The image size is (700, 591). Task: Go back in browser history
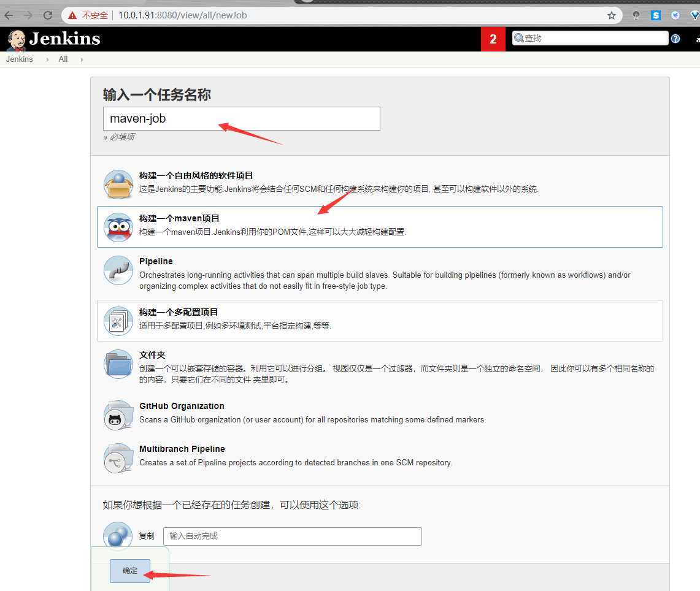point(9,15)
